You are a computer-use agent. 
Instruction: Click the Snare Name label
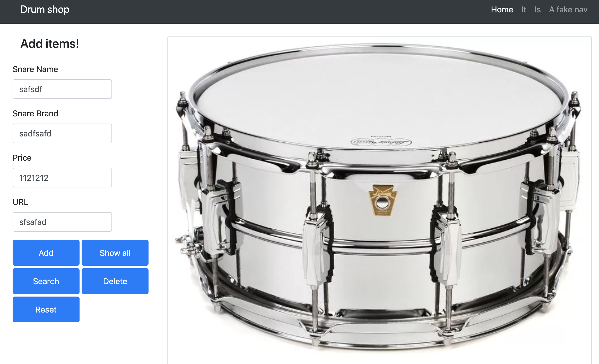coord(35,69)
